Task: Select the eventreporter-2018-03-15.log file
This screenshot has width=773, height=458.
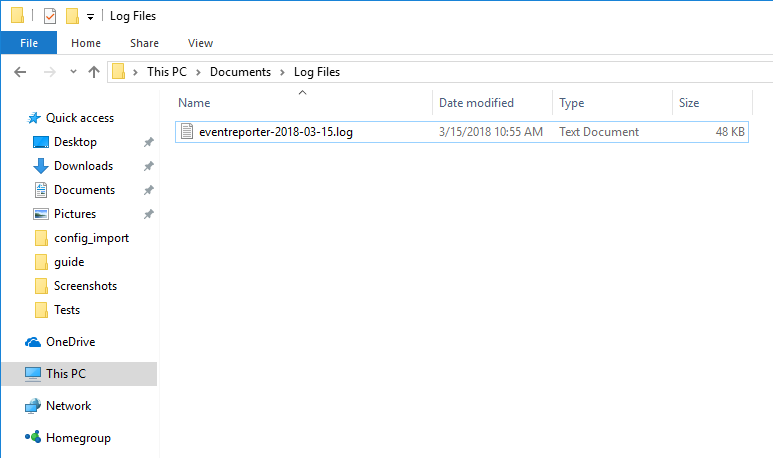Action: pyautogui.click(x=462, y=132)
